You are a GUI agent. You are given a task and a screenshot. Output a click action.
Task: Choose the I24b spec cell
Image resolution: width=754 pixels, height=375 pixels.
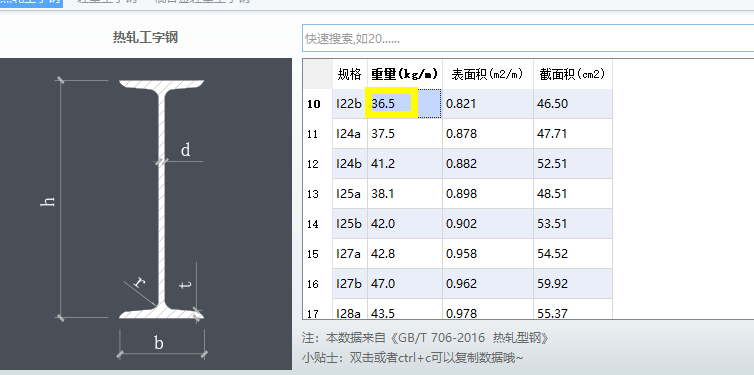tap(350, 164)
